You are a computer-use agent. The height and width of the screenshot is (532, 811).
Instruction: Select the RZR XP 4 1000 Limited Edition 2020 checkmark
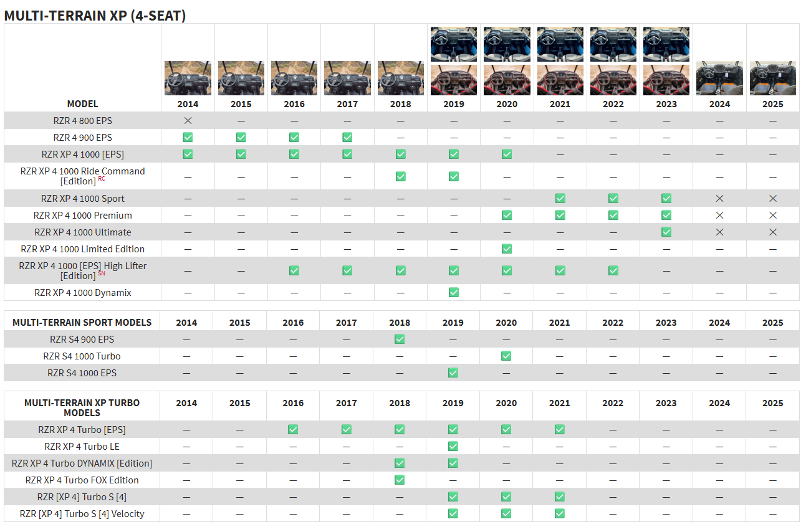pyautogui.click(x=507, y=249)
